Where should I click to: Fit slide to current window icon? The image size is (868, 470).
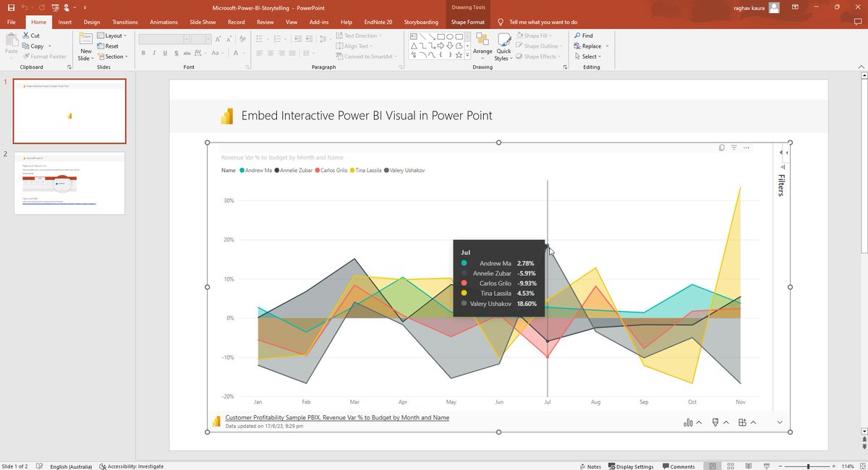pyautogui.click(x=861, y=466)
